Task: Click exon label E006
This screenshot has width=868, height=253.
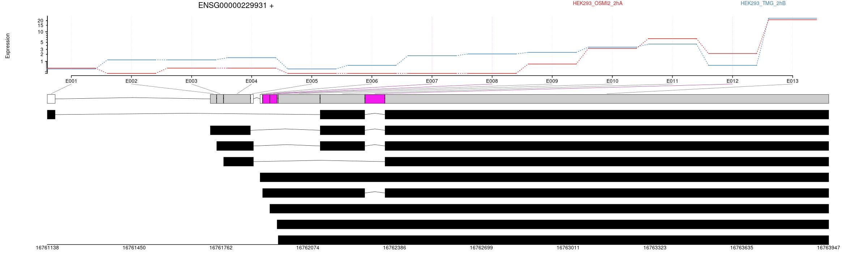Action: (x=372, y=81)
